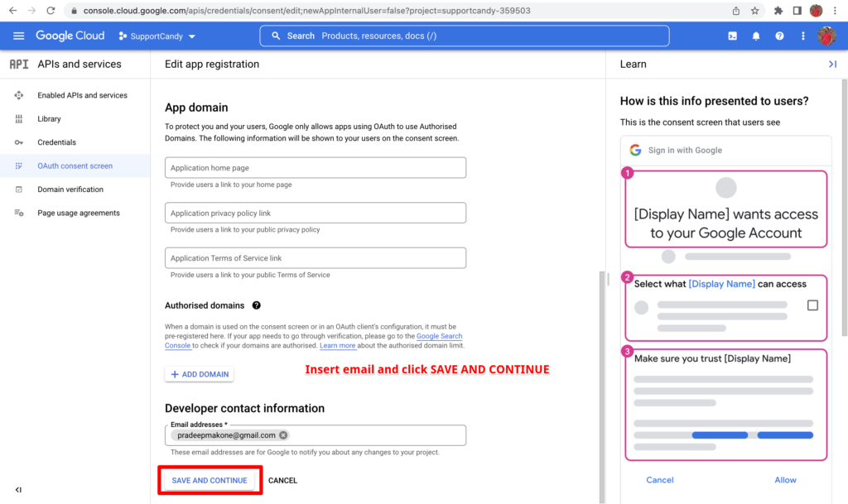Click the Domain verification checkbox icon
This screenshot has width=848, height=504.
(19, 189)
